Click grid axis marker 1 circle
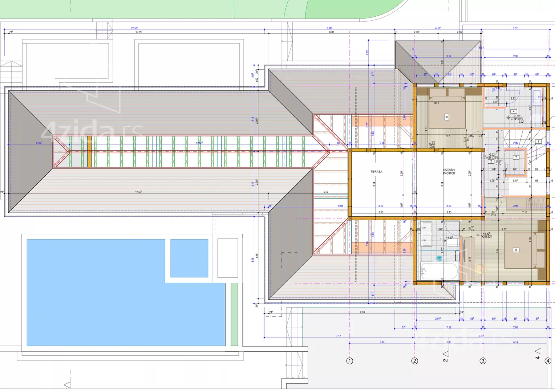 [349, 361]
